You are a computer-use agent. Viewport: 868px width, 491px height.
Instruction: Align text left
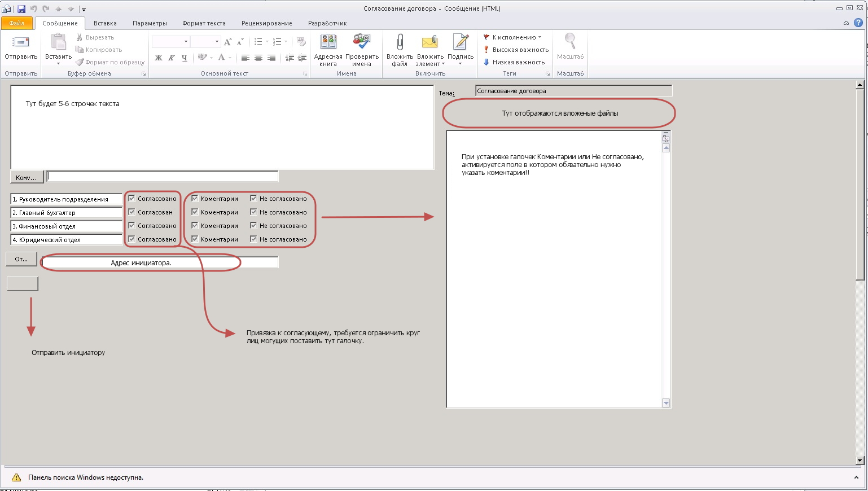tap(245, 58)
